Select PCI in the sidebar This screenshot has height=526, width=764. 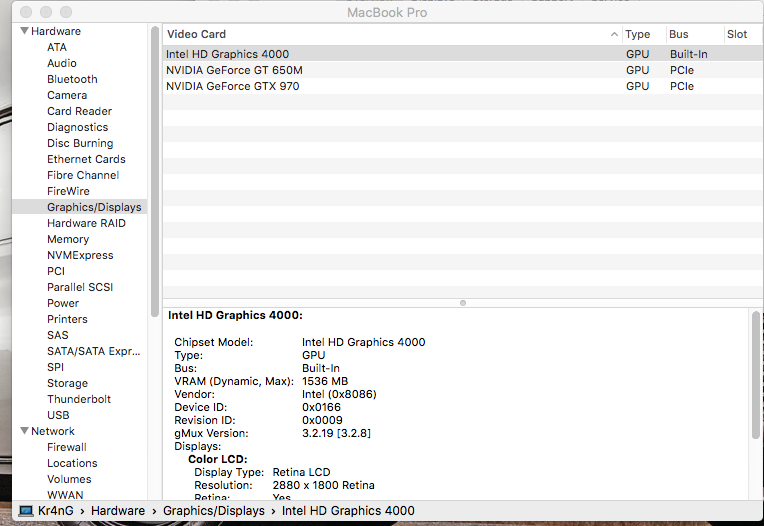[x=56, y=271]
